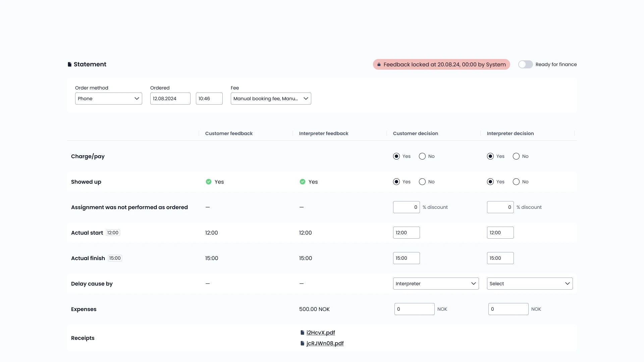Viewport: 644px width, 362px height.
Task: Click the Customer decision column header
Action: (416, 133)
